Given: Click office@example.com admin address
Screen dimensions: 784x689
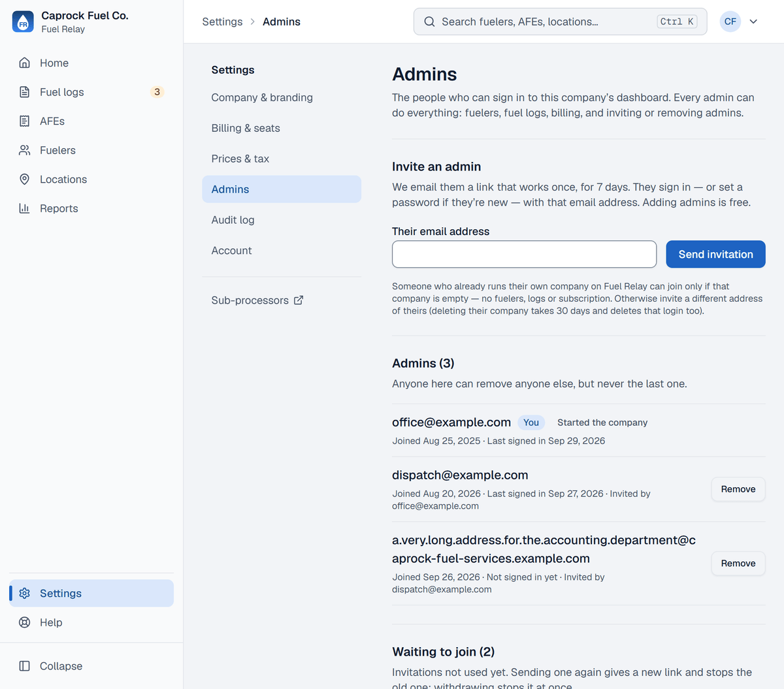Looking at the screenshot, I should (451, 423).
